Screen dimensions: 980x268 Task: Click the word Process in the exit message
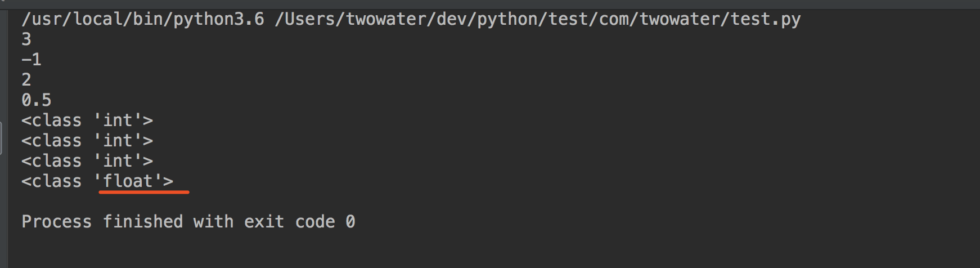(x=56, y=222)
